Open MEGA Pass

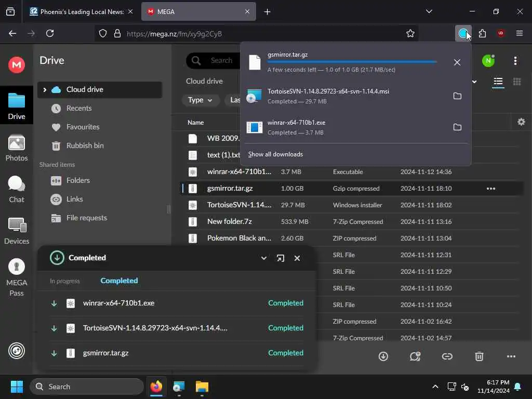click(16, 277)
